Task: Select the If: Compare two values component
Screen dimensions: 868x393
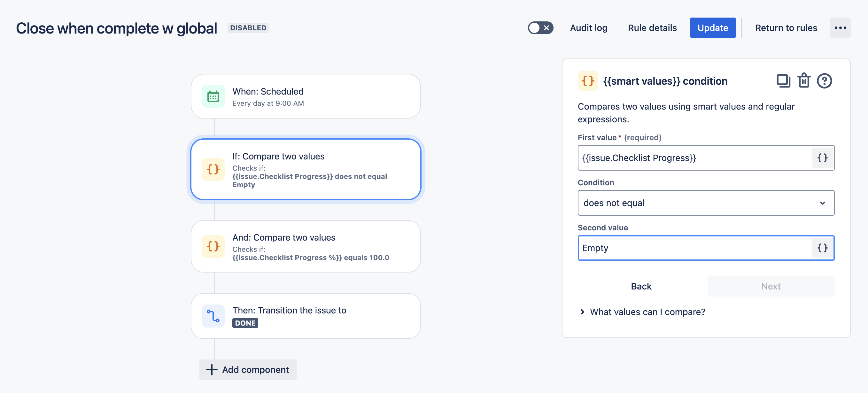Action: click(x=305, y=169)
